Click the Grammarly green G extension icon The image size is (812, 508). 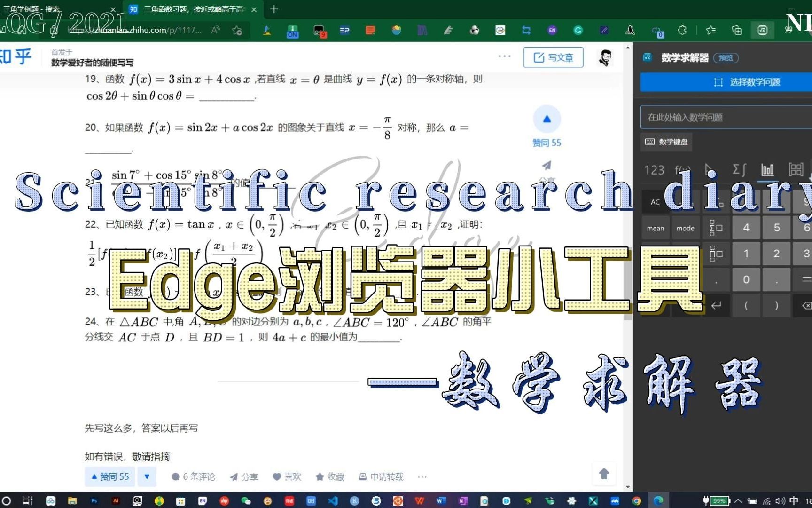tap(578, 31)
